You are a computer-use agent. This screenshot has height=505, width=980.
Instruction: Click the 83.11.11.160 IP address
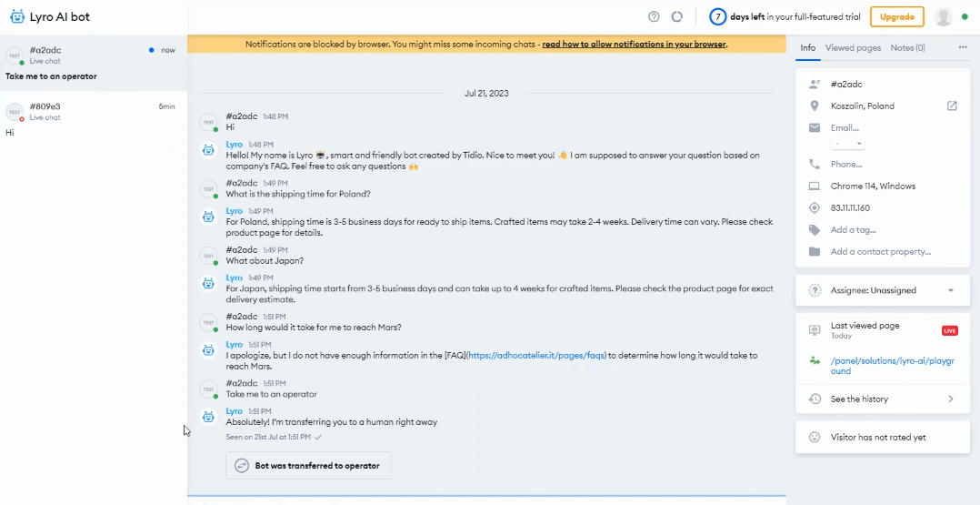click(850, 207)
